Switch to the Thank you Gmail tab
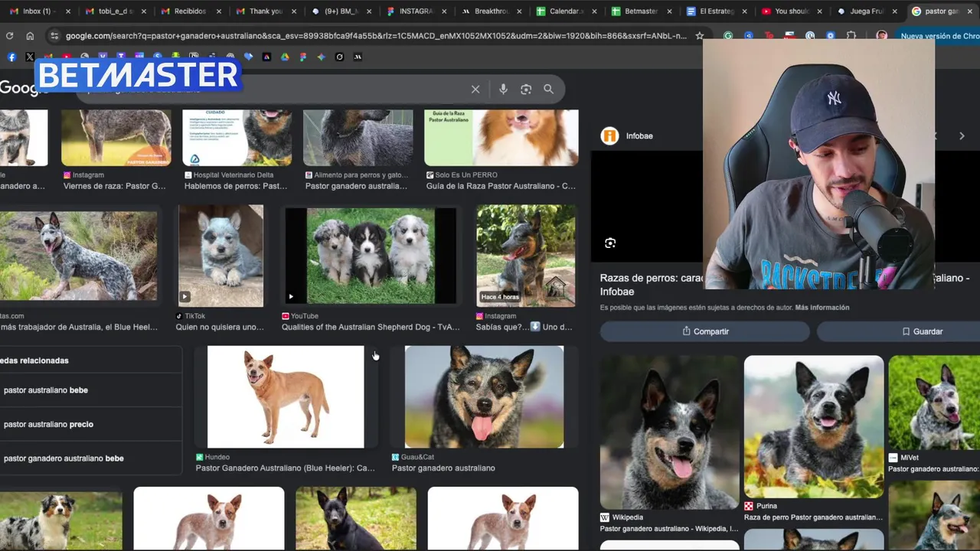The image size is (980, 551). tap(264, 11)
